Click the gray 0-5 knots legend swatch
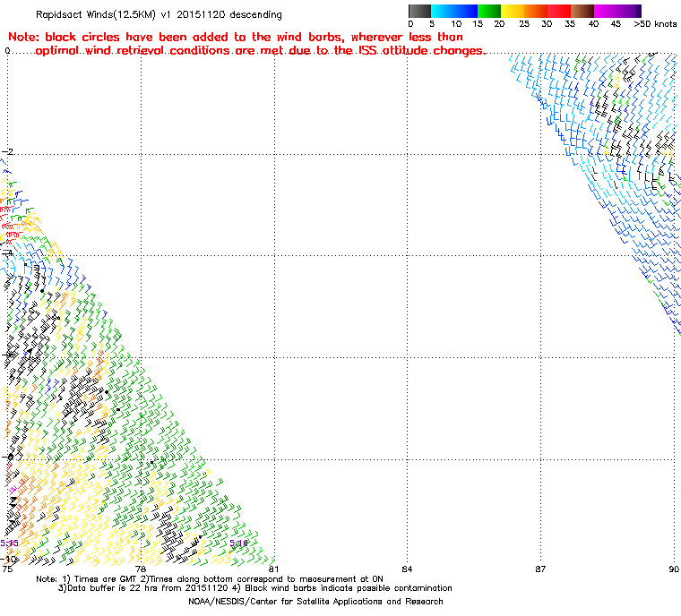The width and height of the screenshot is (681, 616). [419, 11]
